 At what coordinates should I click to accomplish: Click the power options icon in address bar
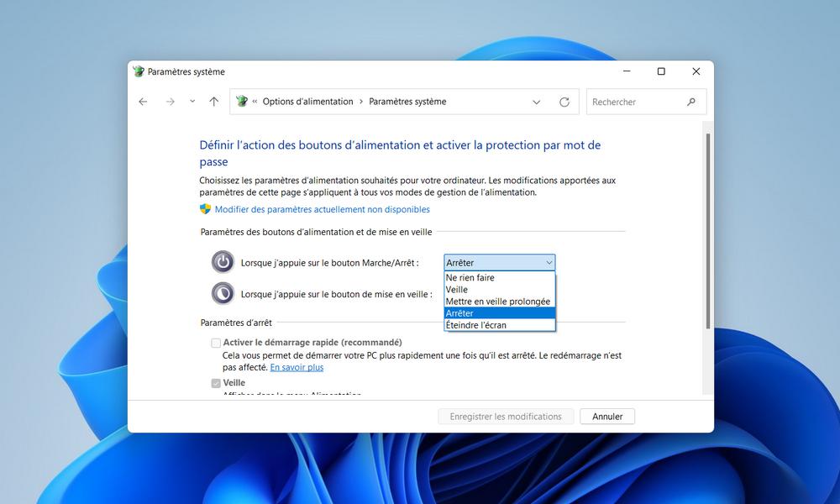(242, 101)
